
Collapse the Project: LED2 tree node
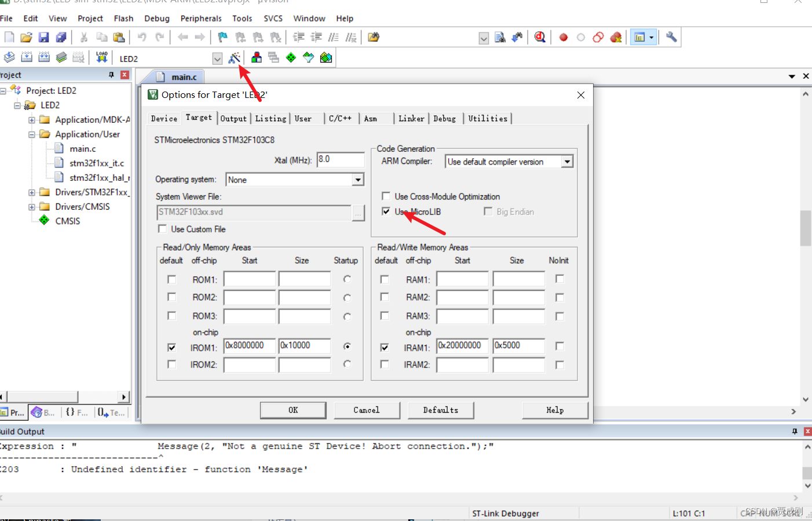3,90
